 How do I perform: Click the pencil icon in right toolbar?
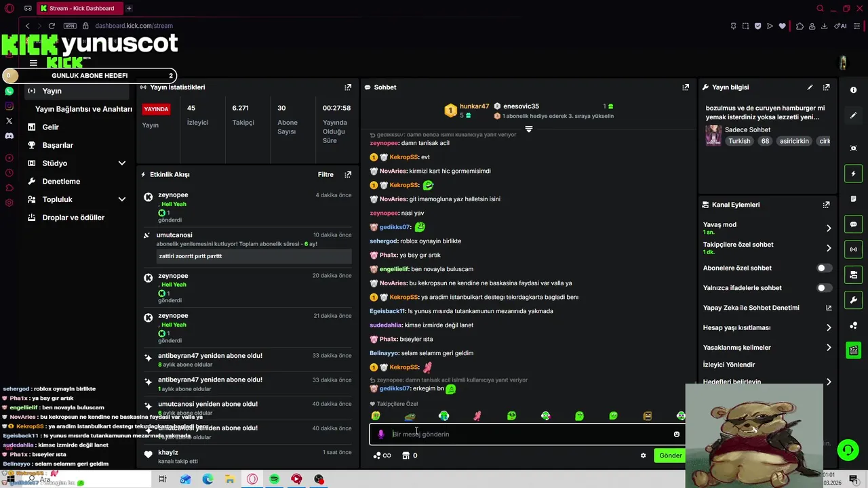[853, 116]
